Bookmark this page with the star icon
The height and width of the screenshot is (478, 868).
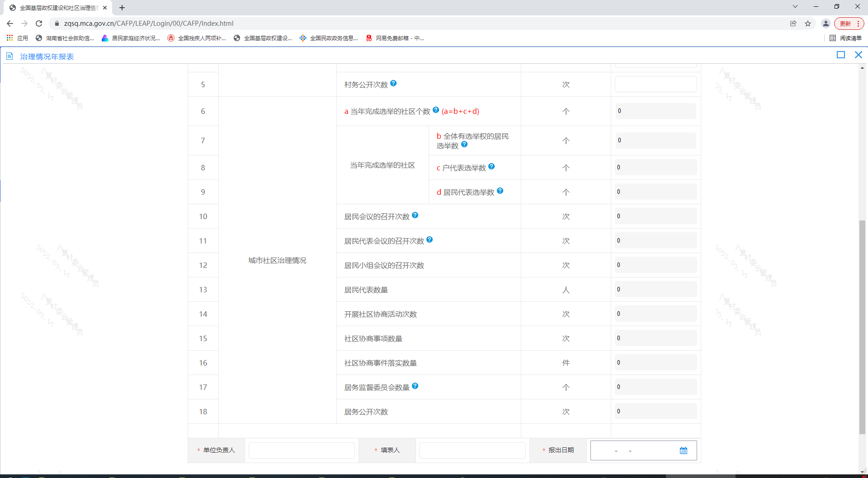click(808, 23)
